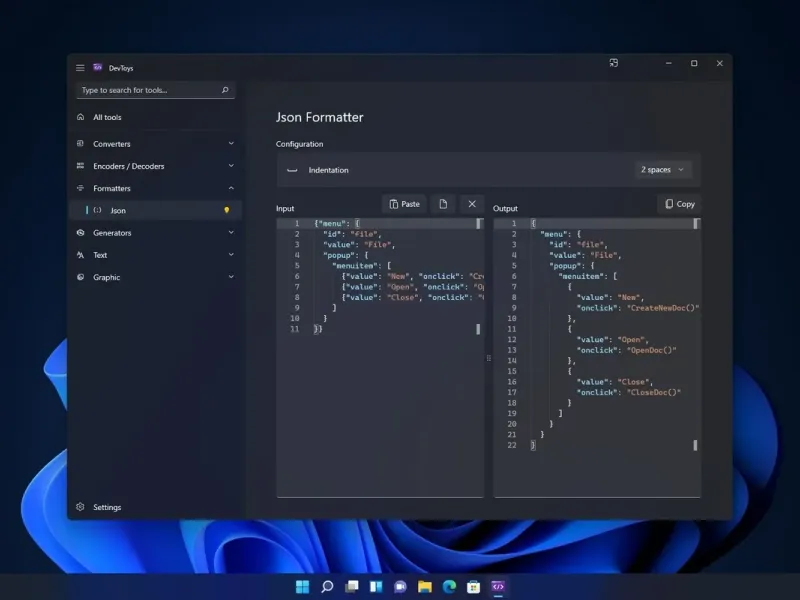Viewport: 800px width, 600px height.
Task: Click the Text category icon
Action: [81, 255]
